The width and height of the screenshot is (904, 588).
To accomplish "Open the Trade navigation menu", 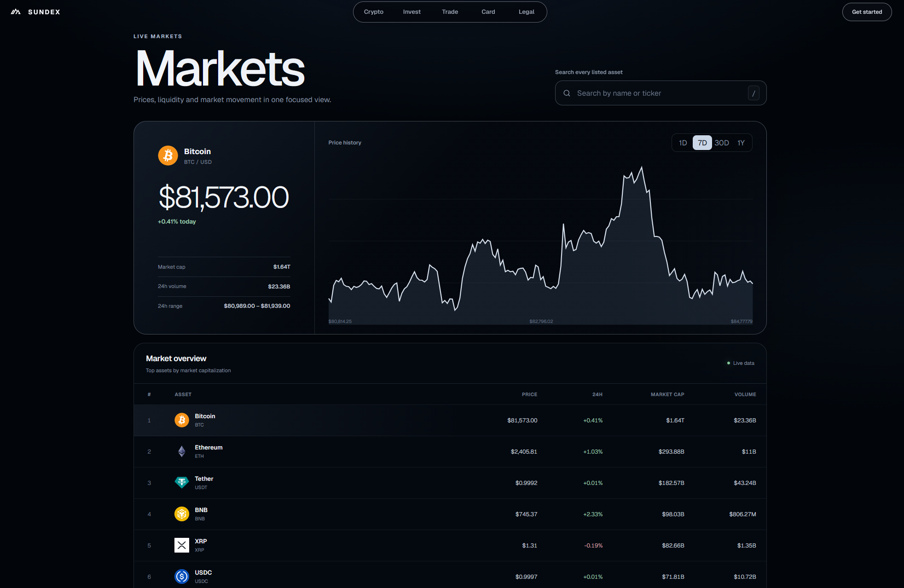I will [x=450, y=12].
